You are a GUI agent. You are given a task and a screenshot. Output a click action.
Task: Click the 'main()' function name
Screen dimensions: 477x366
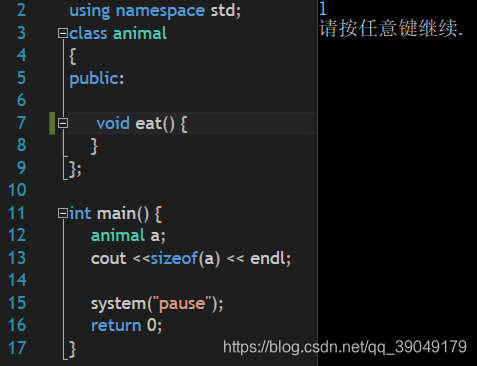coord(123,214)
